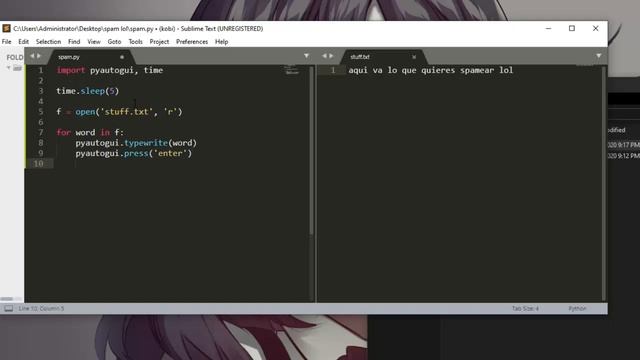Click the sidebar horizontal scrollbar
Viewport: 640px width, 360px height.
(x=7, y=299)
